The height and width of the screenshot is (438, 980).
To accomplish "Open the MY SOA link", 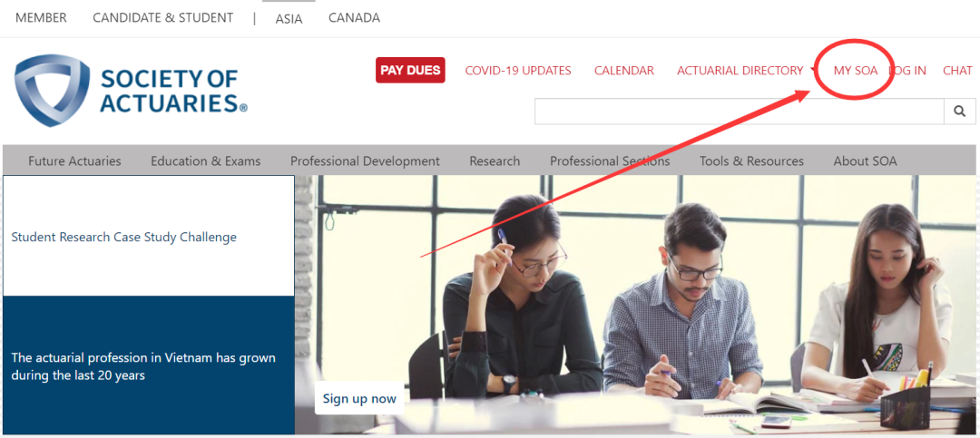I will [856, 71].
